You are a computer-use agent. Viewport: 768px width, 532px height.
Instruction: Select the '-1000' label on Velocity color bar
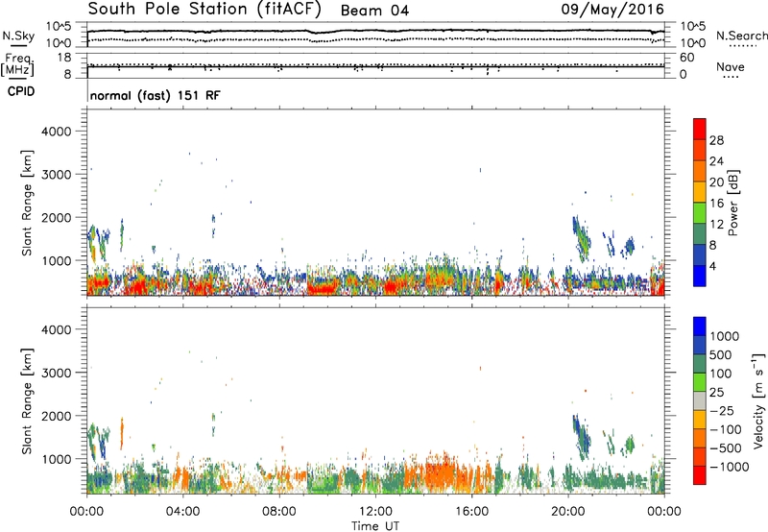(730, 467)
